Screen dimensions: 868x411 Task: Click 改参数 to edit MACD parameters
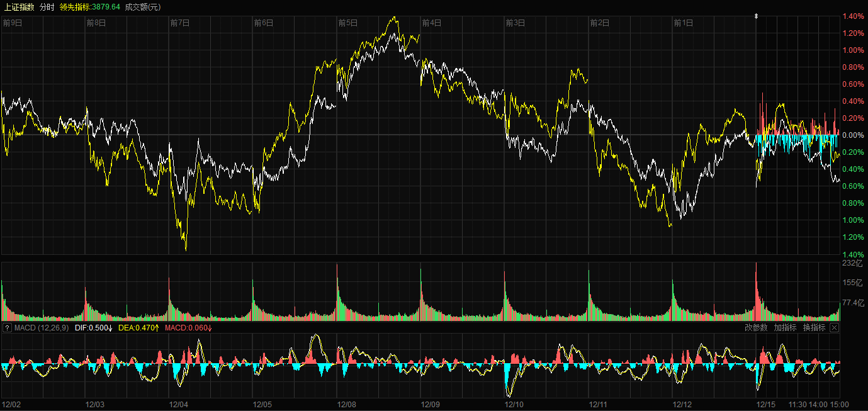pos(756,327)
